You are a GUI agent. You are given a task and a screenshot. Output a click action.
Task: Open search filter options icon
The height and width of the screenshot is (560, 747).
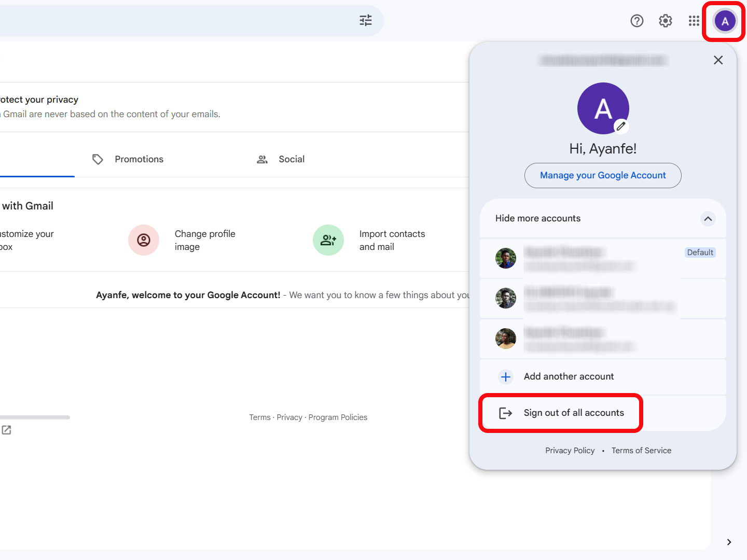(366, 20)
